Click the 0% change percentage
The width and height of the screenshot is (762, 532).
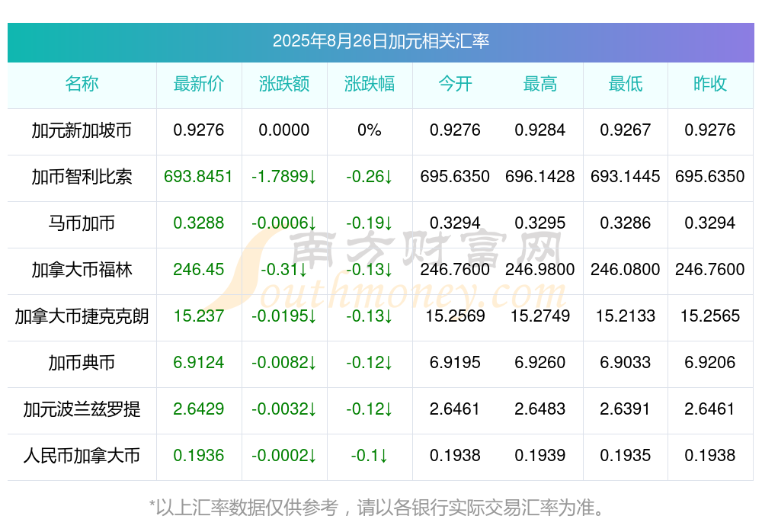pyautogui.click(x=370, y=130)
